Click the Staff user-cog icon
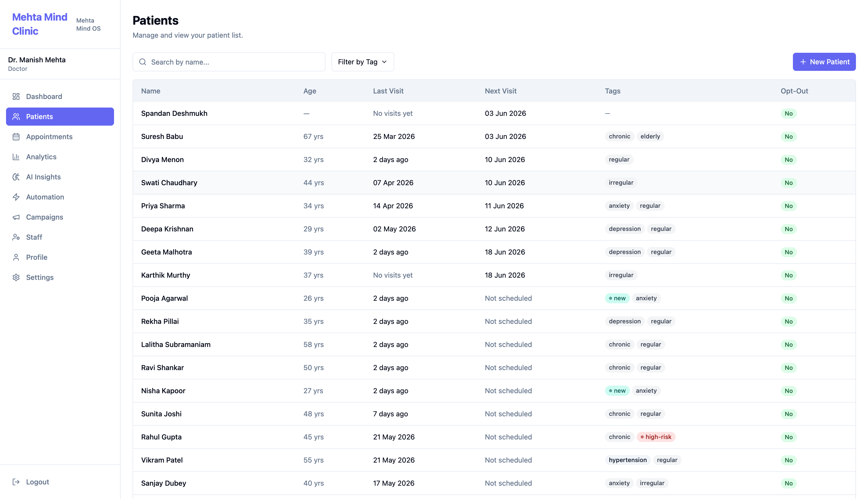The width and height of the screenshot is (868, 499). coord(16,237)
